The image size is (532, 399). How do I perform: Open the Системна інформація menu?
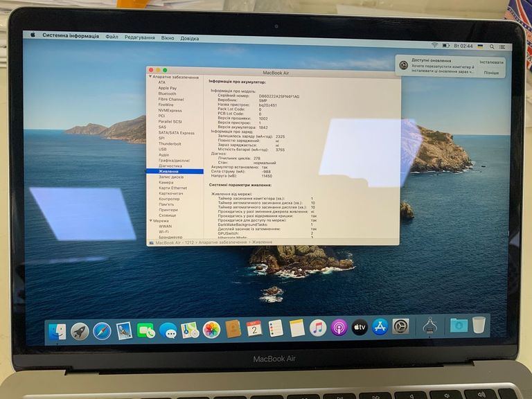click(71, 35)
